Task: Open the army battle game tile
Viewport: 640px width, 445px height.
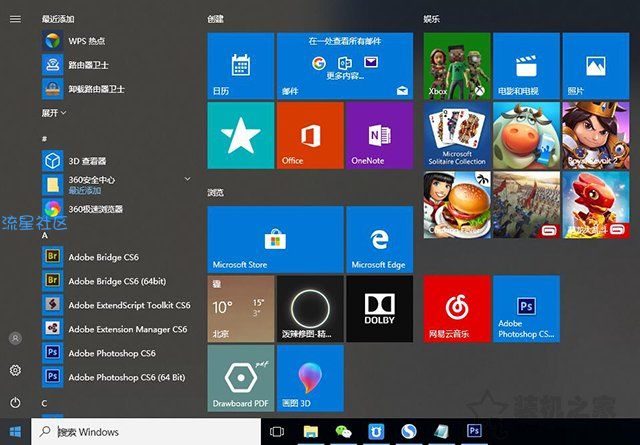Action: (x=527, y=205)
